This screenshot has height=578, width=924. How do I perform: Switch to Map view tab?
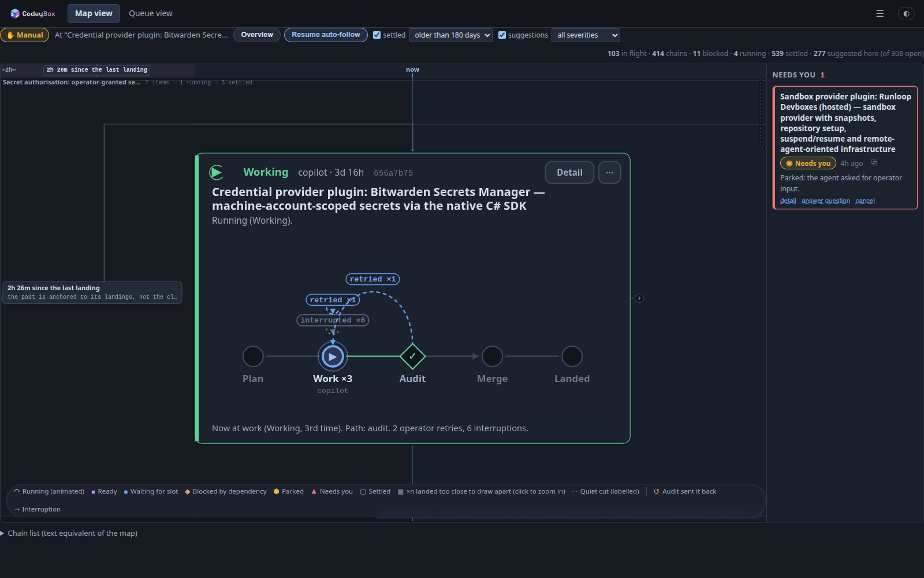[94, 13]
